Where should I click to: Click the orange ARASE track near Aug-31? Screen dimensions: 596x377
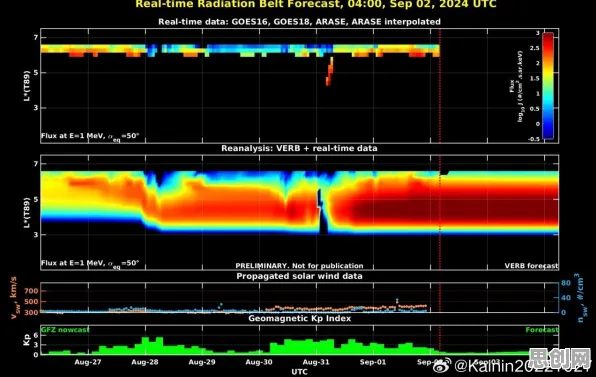pos(330,71)
